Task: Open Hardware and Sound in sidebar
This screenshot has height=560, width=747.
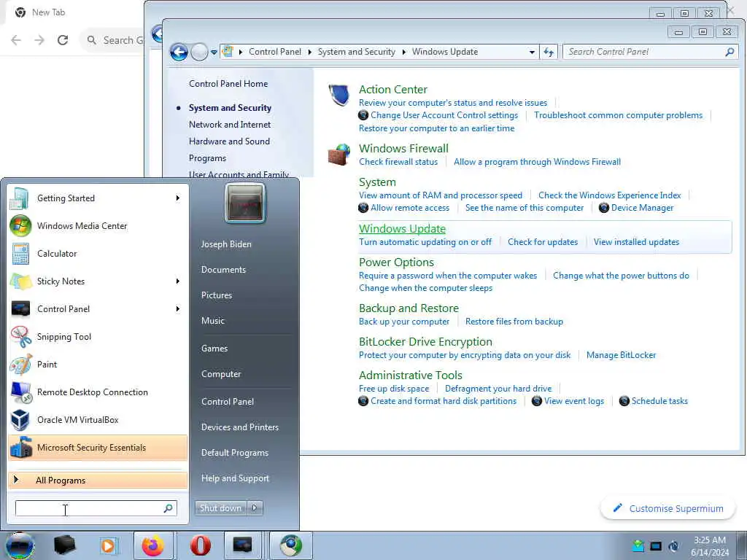Action: [229, 141]
